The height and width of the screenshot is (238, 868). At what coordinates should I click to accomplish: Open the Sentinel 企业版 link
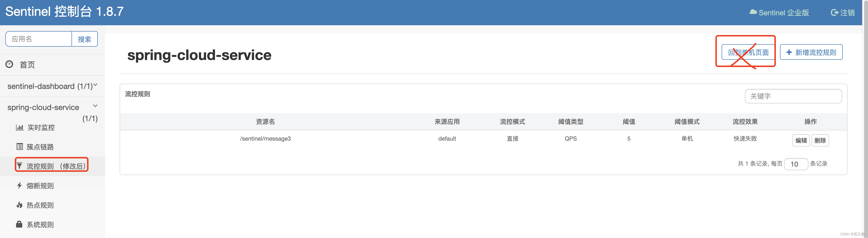[x=779, y=12]
